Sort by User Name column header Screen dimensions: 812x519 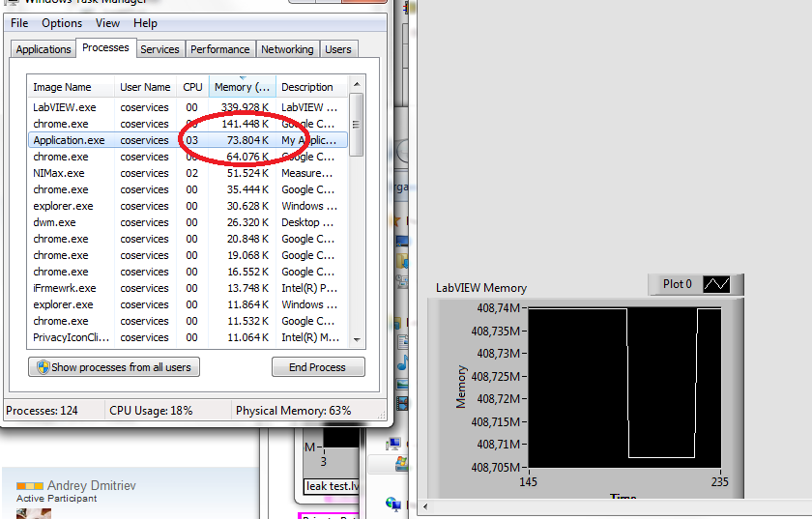tap(145, 87)
